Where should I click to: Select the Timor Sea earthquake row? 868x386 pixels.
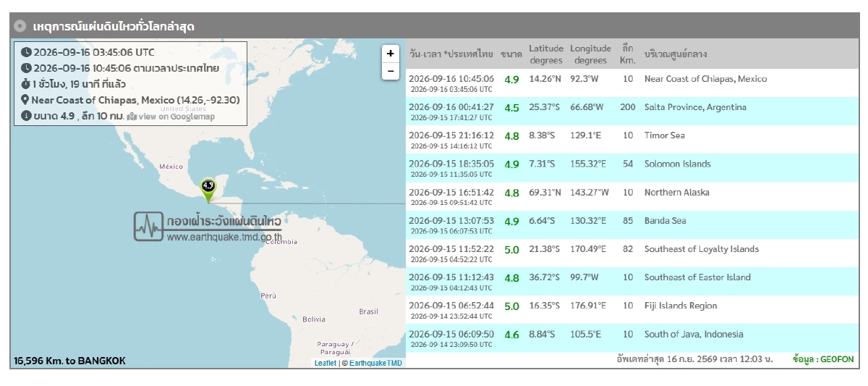pyautogui.click(x=632, y=140)
